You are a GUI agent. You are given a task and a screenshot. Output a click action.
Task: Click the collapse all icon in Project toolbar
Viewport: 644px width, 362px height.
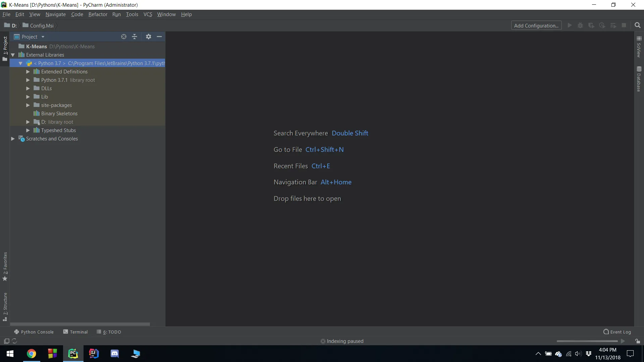click(x=135, y=37)
